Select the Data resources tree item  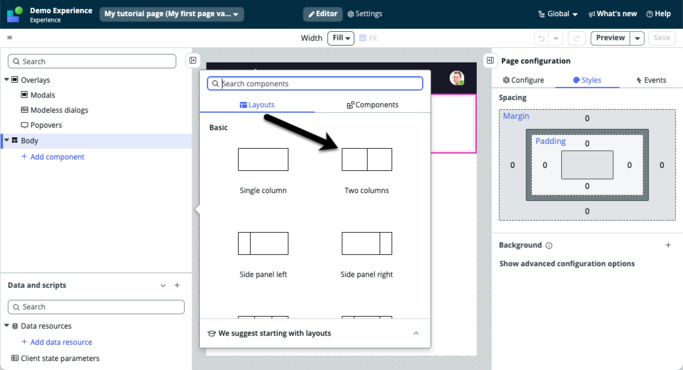pos(46,326)
